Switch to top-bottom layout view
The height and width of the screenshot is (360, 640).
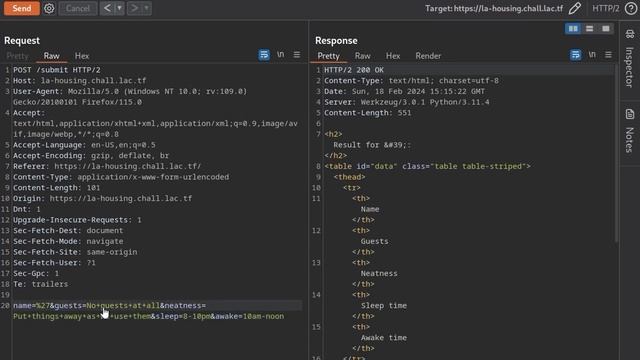pyautogui.click(x=589, y=29)
